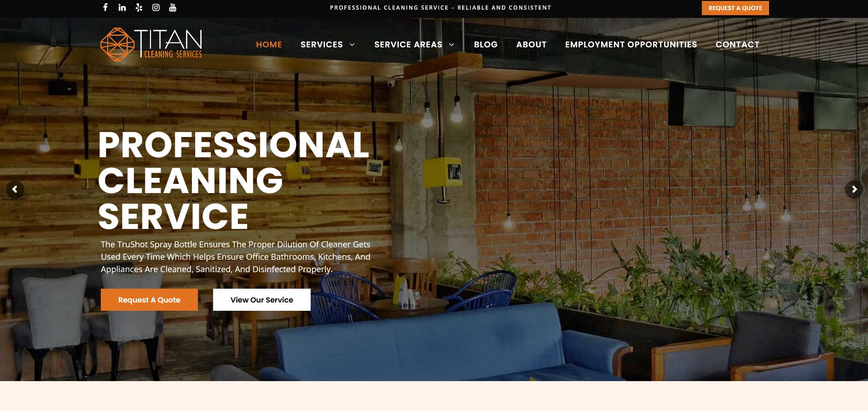
Task: Open the LinkedIn social icon
Action: 122,7
